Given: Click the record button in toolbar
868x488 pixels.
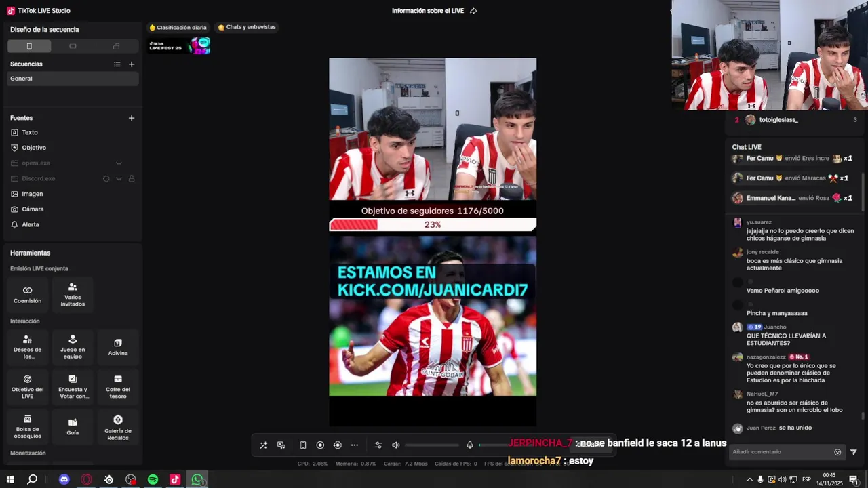Looking at the screenshot, I should pos(320,445).
